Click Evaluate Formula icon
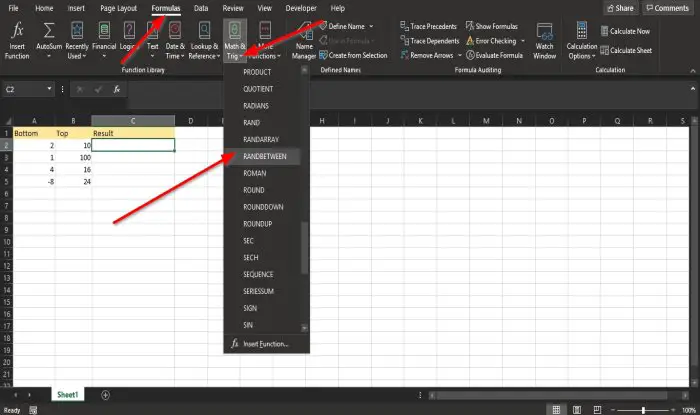 tap(470, 55)
